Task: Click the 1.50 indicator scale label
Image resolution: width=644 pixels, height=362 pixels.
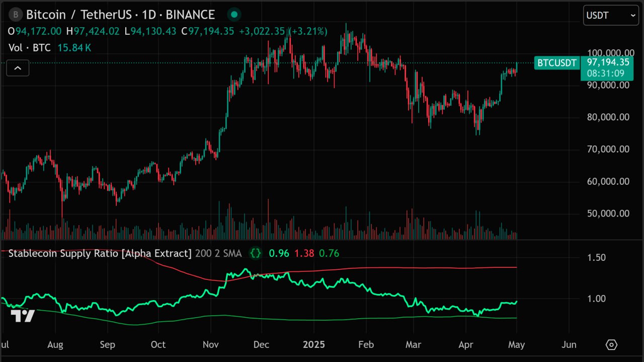Action: coord(597,258)
